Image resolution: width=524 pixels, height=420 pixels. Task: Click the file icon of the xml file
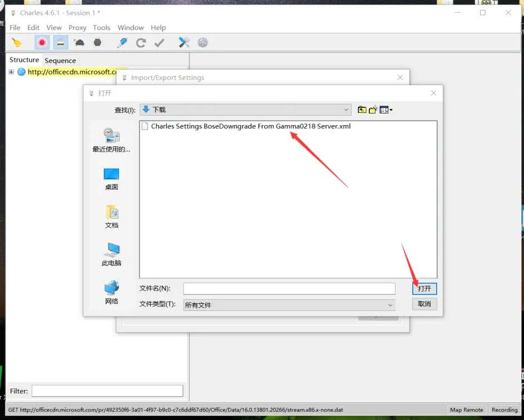coord(145,126)
